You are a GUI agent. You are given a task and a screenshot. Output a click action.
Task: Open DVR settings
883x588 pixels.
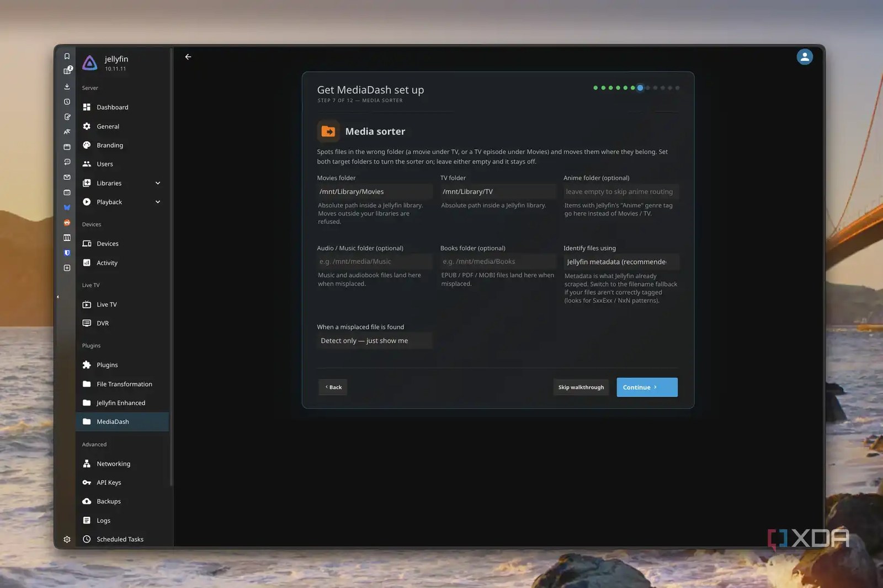coord(123,323)
